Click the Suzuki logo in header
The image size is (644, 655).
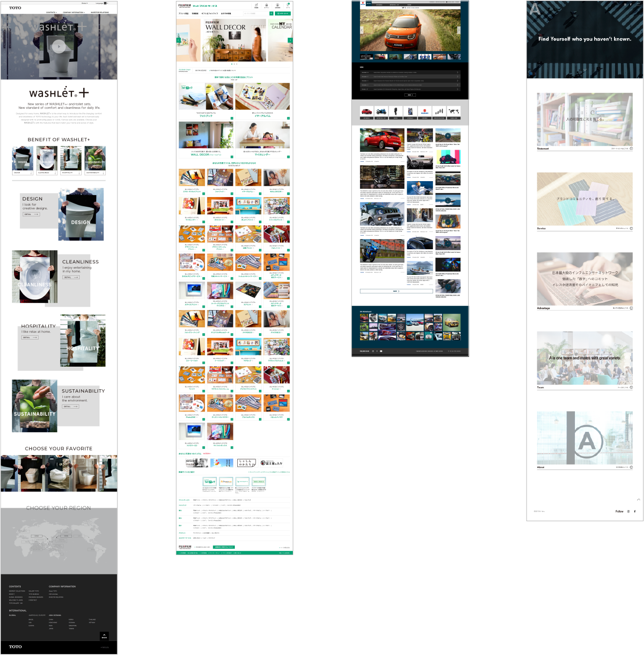tap(363, 3)
